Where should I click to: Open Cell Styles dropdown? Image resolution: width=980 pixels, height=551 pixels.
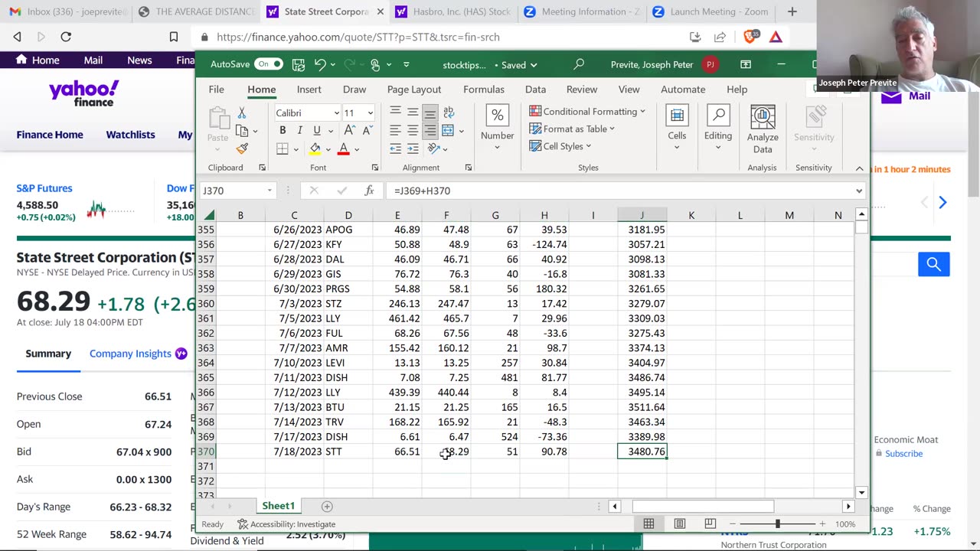(x=560, y=146)
